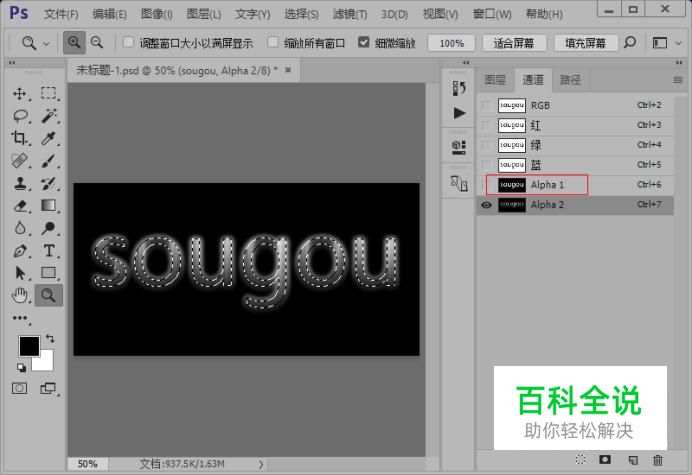Image resolution: width=692 pixels, height=475 pixels.
Task: Select the History Brush tool
Action: pos(49,183)
